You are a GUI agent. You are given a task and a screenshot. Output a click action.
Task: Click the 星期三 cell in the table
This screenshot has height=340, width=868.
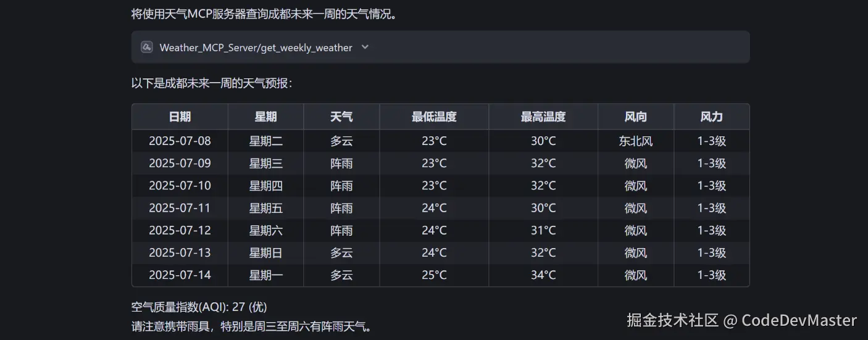point(266,164)
